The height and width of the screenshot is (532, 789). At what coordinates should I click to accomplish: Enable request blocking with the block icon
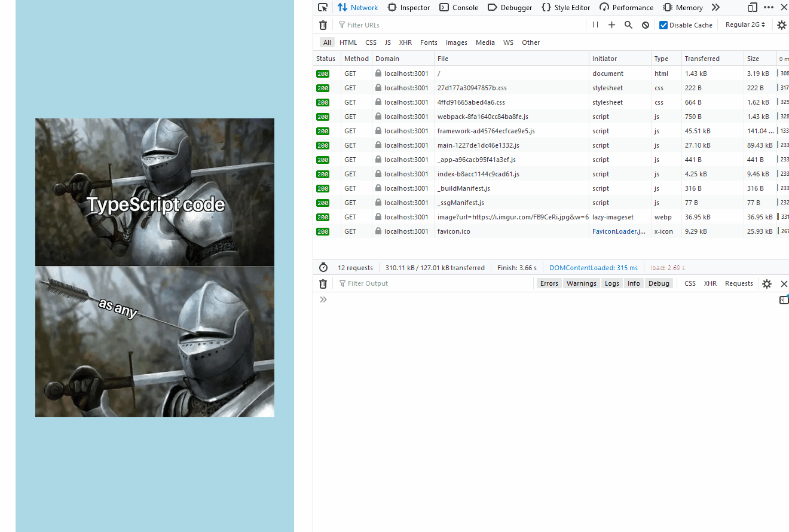pyautogui.click(x=645, y=25)
